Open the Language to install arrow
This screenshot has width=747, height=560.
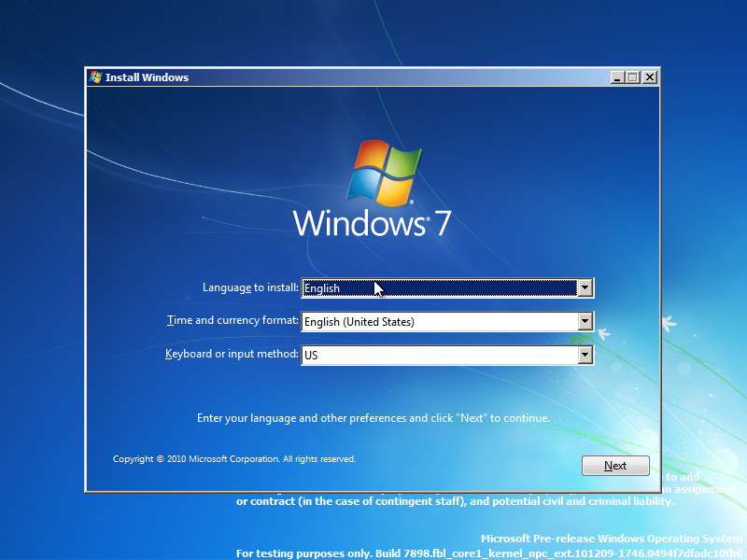585,288
